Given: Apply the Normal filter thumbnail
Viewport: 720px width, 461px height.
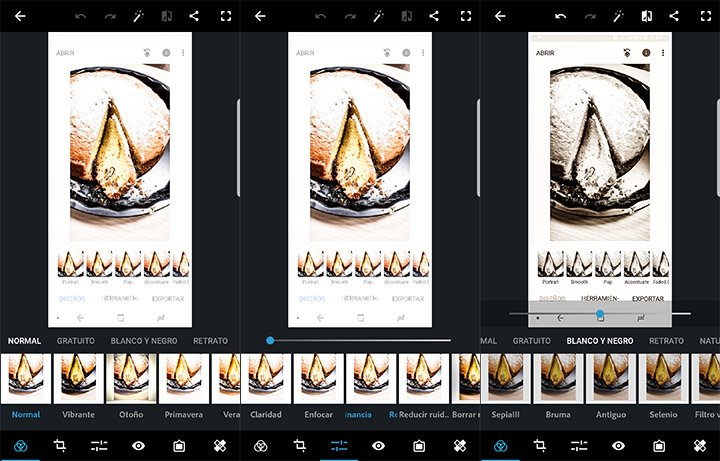Looking at the screenshot, I should pyautogui.click(x=26, y=378).
